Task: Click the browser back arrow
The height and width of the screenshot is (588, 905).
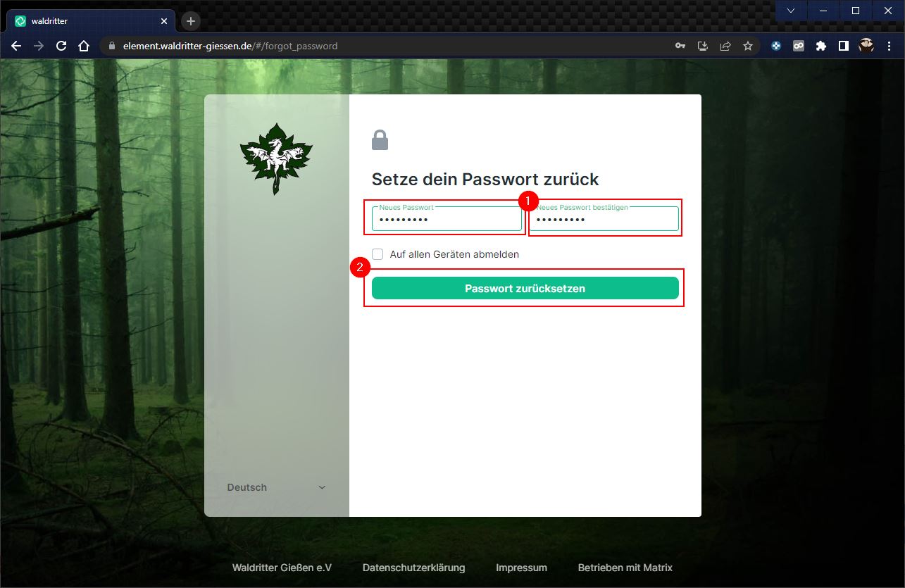Action: pos(17,46)
